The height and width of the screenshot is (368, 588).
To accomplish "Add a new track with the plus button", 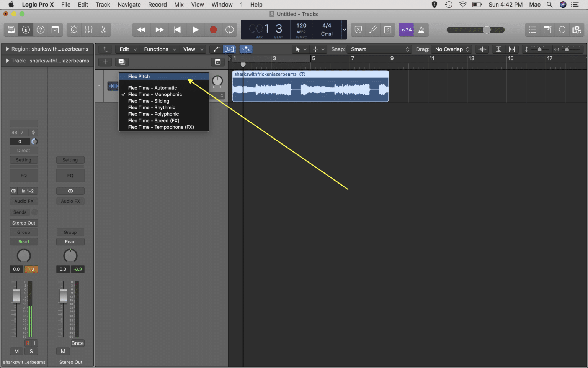I will (105, 62).
